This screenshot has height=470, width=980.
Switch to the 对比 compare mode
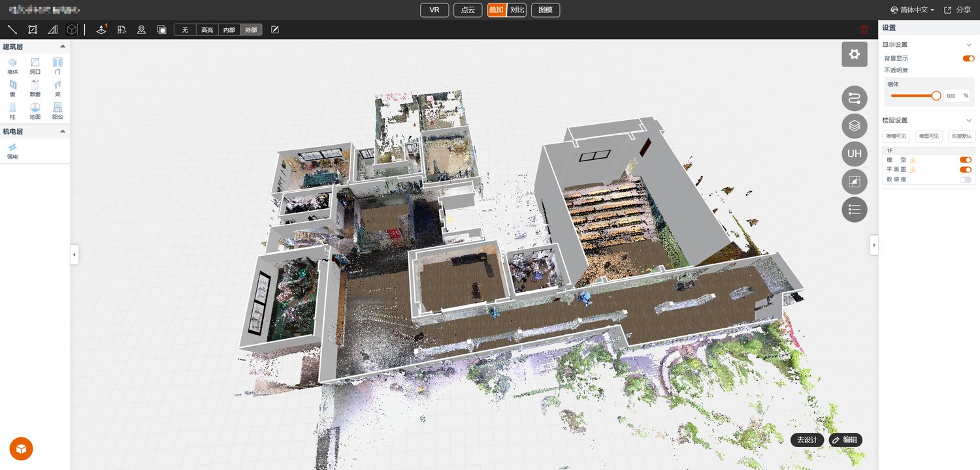516,10
